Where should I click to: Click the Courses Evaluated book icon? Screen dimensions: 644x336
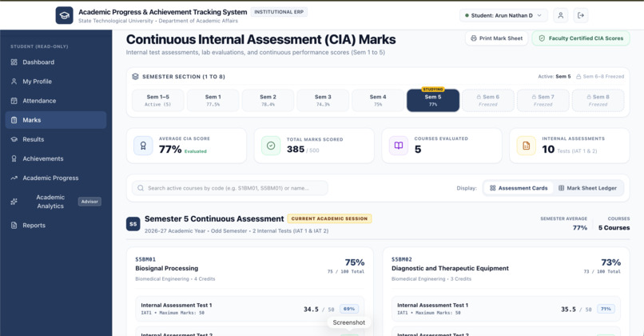[399, 146]
